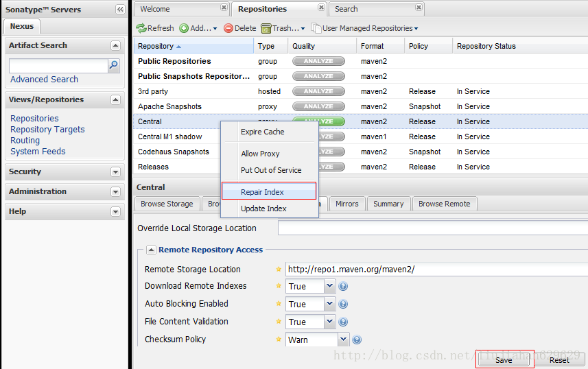The height and width of the screenshot is (369, 588).
Task: Collapse the Sonatype Servers side panel
Action: click(120, 10)
